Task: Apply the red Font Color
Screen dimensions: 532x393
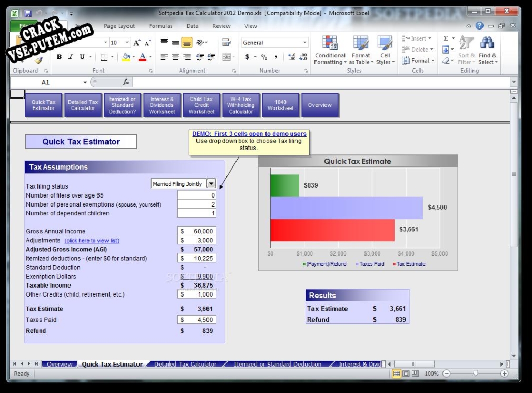Action: click(x=143, y=57)
